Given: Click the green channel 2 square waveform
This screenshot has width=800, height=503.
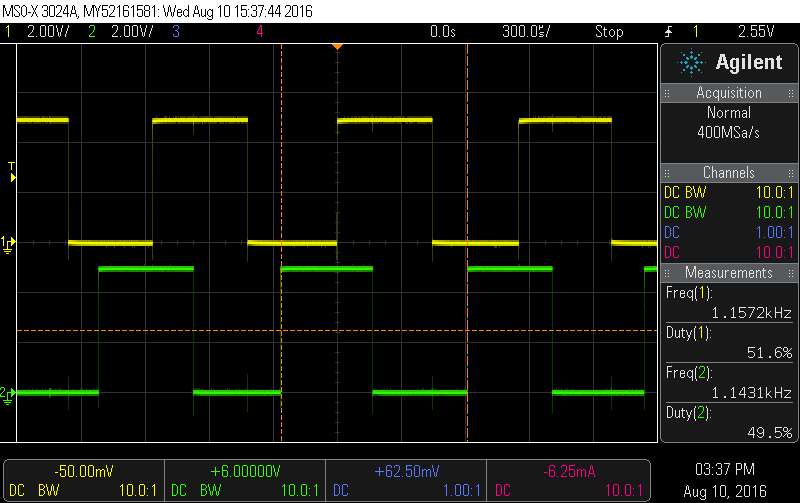Looking at the screenshot, I should 145,269.
